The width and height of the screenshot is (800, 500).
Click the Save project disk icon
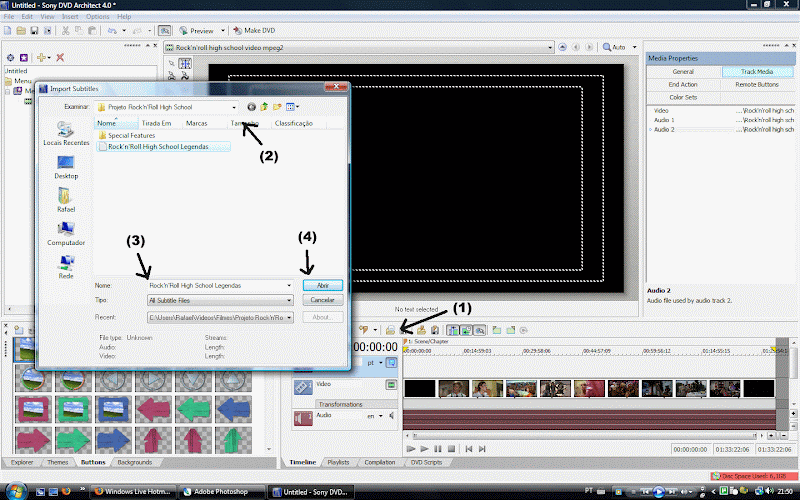tap(34, 31)
